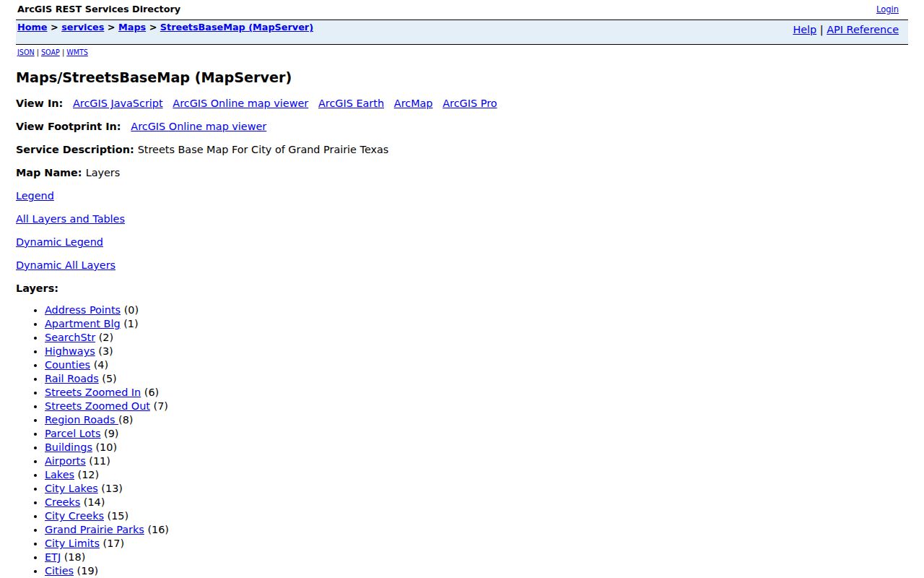The width and height of the screenshot is (924, 578).
Task: Open the City Creeks layer
Action: [74, 516]
